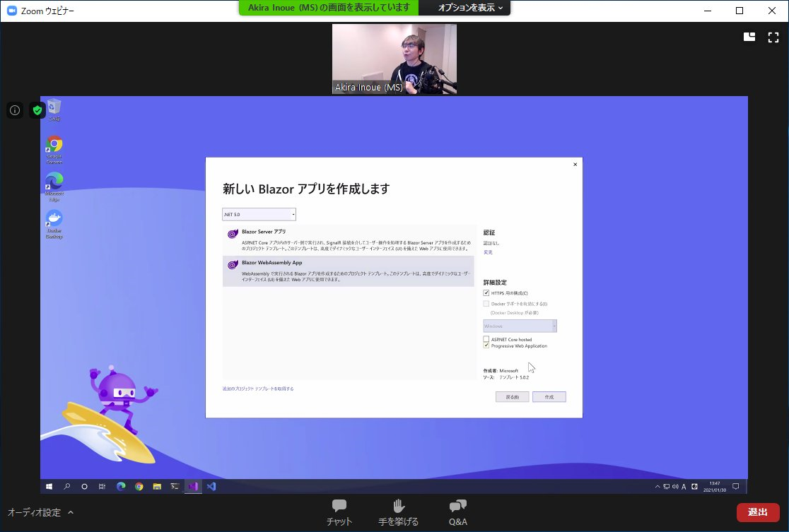The width and height of the screenshot is (789, 532).
Task: Open the terminal icon in taskbar
Action: click(175, 486)
